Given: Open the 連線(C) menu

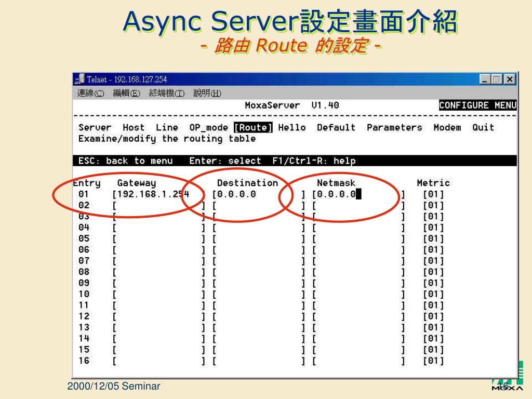Looking at the screenshot, I should [x=90, y=93].
